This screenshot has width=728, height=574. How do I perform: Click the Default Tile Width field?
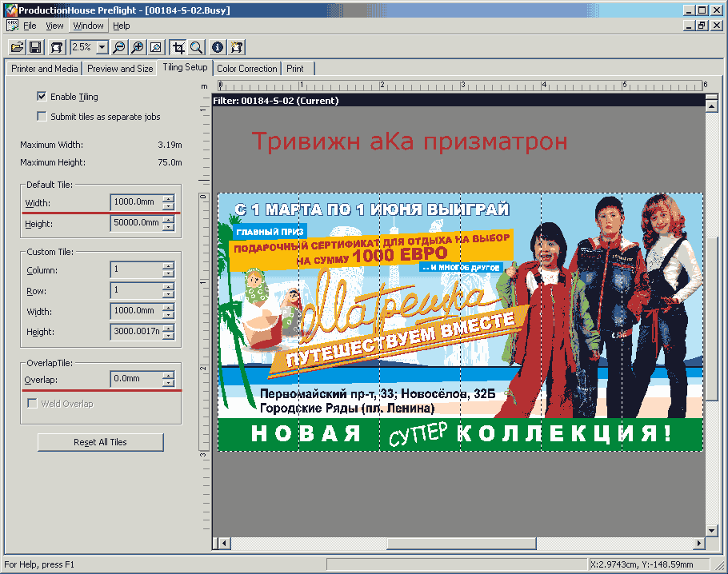137,201
